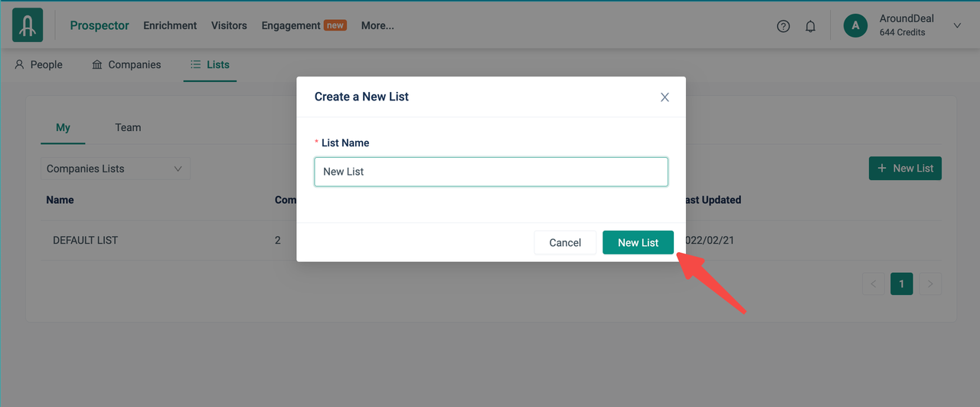
Task: Open the Companies Lists dropdown
Action: pos(115,169)
